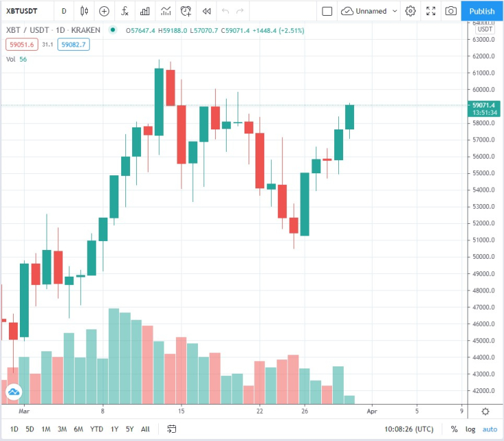504x441 pixels.
Task: Click the Publish button
Action: (x=482, y=11)
